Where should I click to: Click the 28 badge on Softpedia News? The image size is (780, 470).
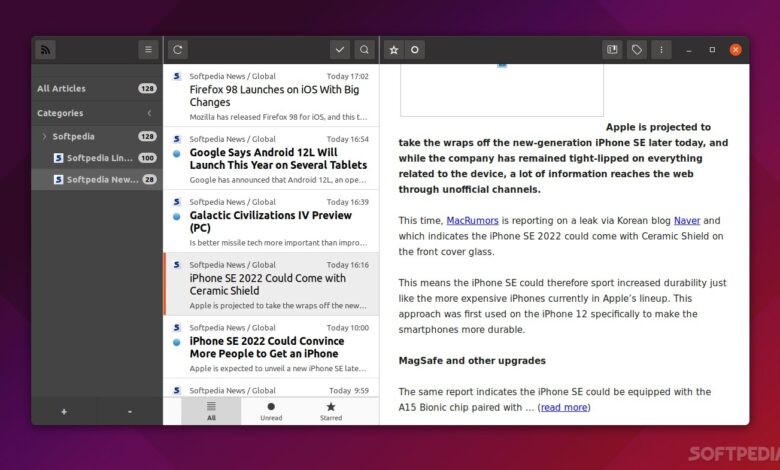149,179
